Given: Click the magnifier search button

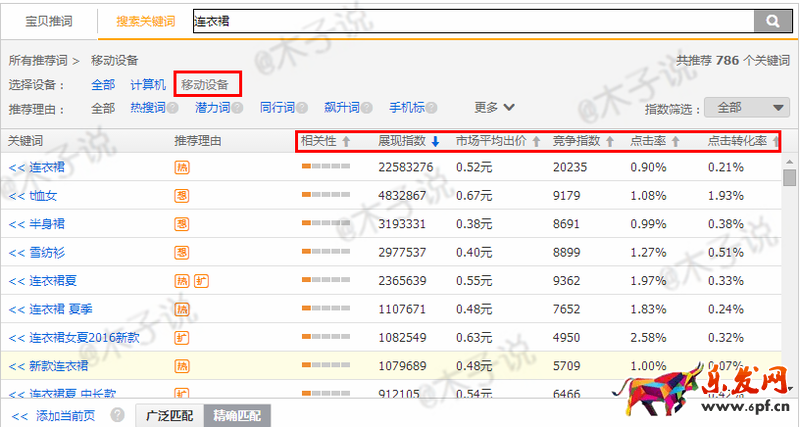Looking at the screenshot, I should [x=772, y=20].
